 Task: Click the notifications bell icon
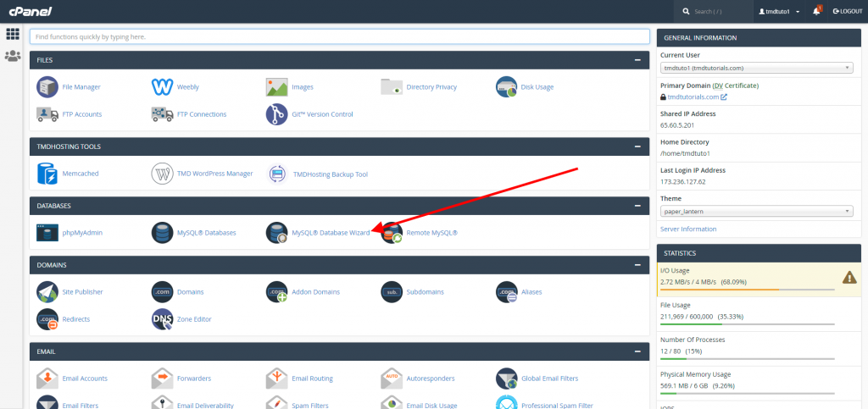coord(816,11)
